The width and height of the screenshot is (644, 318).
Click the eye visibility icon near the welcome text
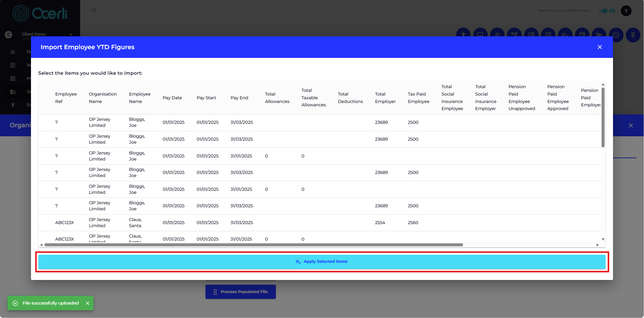click(613, 11)
